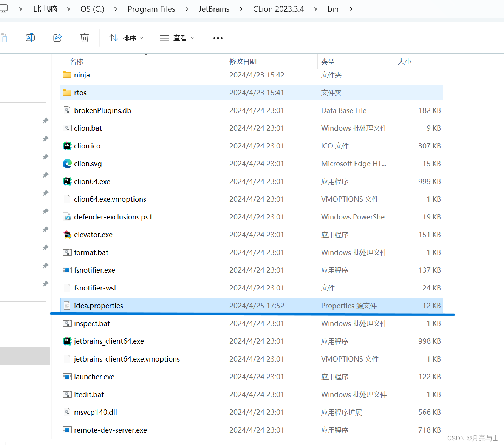Click the jetbrains_client64.exe.vmoptions file icon
The width and height of the screenshot is (504, 445).
[x=67, y=359]
